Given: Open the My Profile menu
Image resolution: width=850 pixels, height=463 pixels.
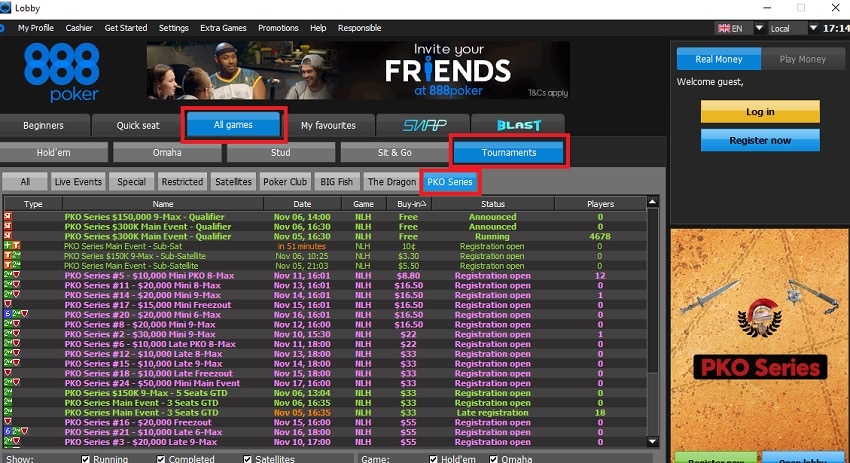Looking at the screenshot, I should pyautogui.click(x=36, y=28).
